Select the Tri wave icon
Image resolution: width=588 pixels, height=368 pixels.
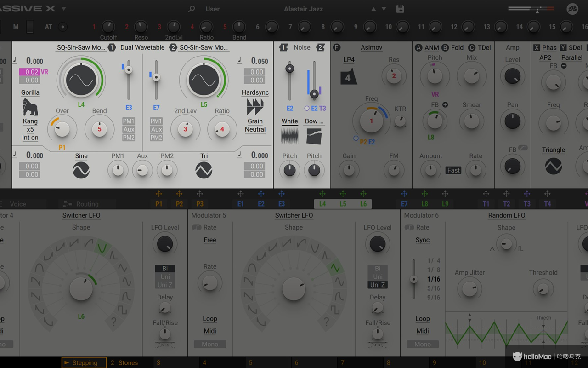(x=204, y=171)
